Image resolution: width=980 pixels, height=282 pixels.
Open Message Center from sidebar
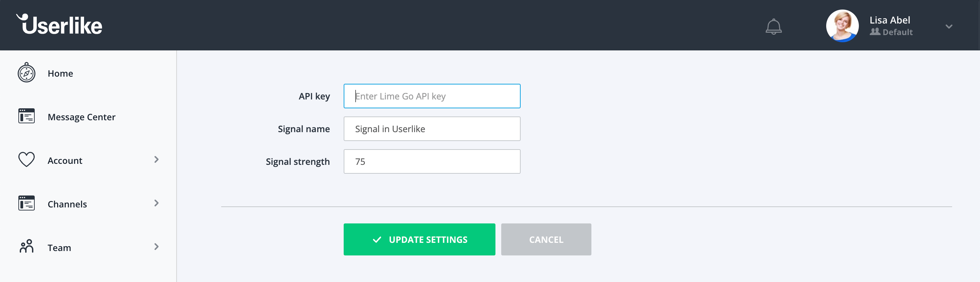point(81,117)
